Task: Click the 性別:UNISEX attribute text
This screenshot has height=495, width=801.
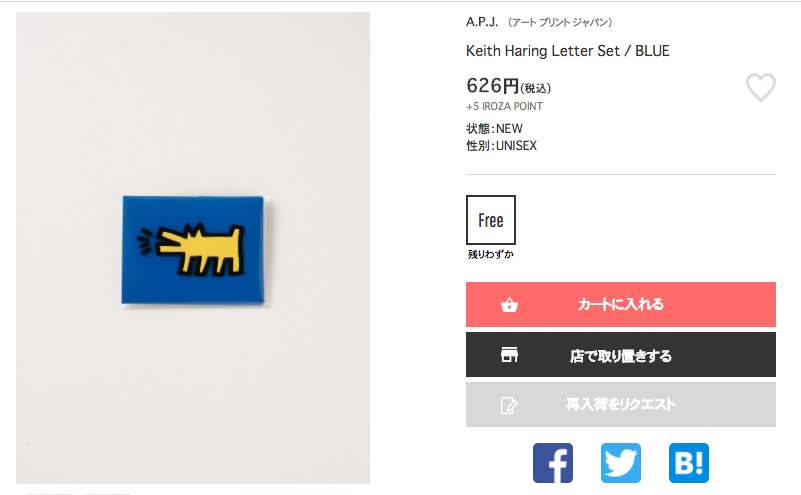Action: coord(501,146)
